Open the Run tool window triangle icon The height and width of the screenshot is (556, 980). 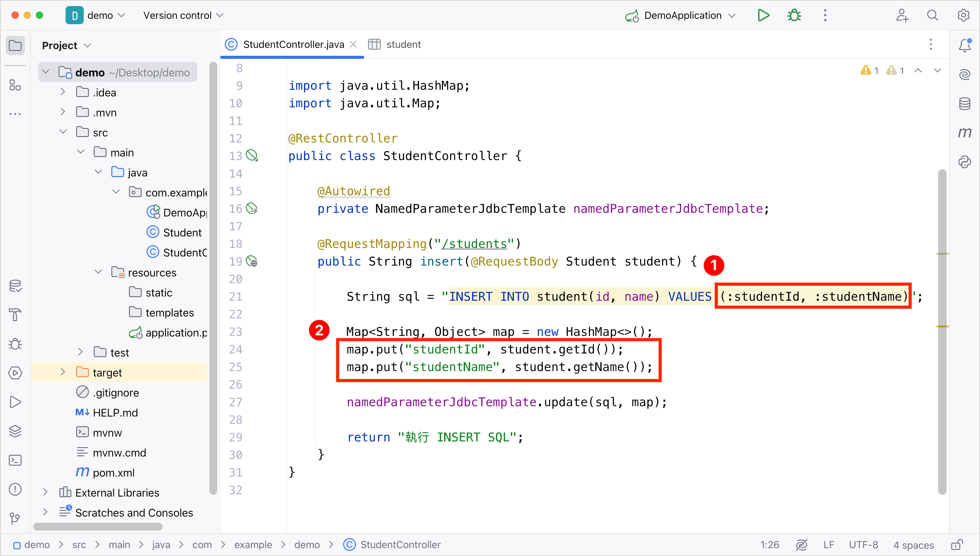click(15, 402)
